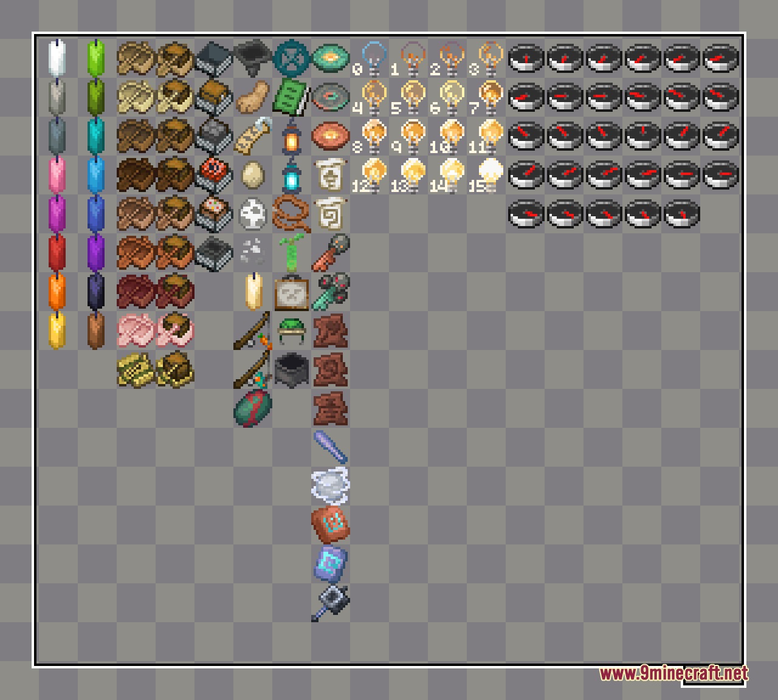
Task: Choose the orange tile with cyan glyph
Action: tap(331, 524)
